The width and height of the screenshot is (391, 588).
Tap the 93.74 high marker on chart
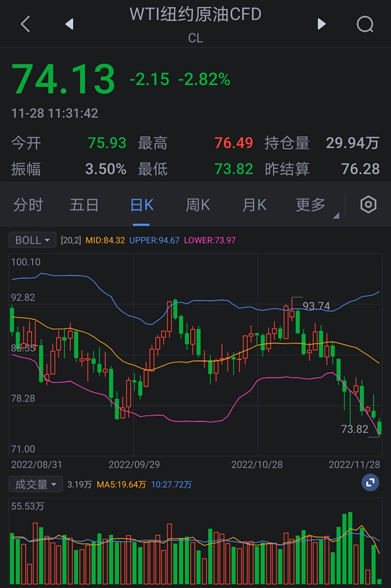pyautogui.click(x=316, y=305)
